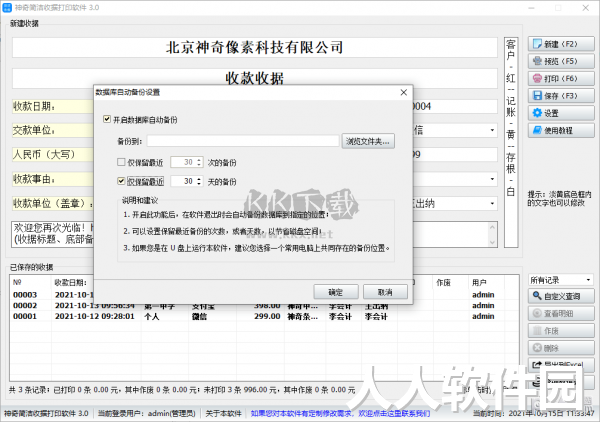Uncheck keep only recent days of backups
The height and width of the screenshot is (422, 600).
pos(121,181)
